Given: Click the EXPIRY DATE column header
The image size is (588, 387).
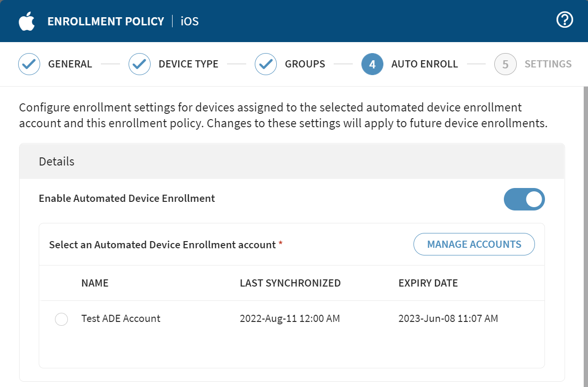Looking at the screenshot, I should click(428, 283).
